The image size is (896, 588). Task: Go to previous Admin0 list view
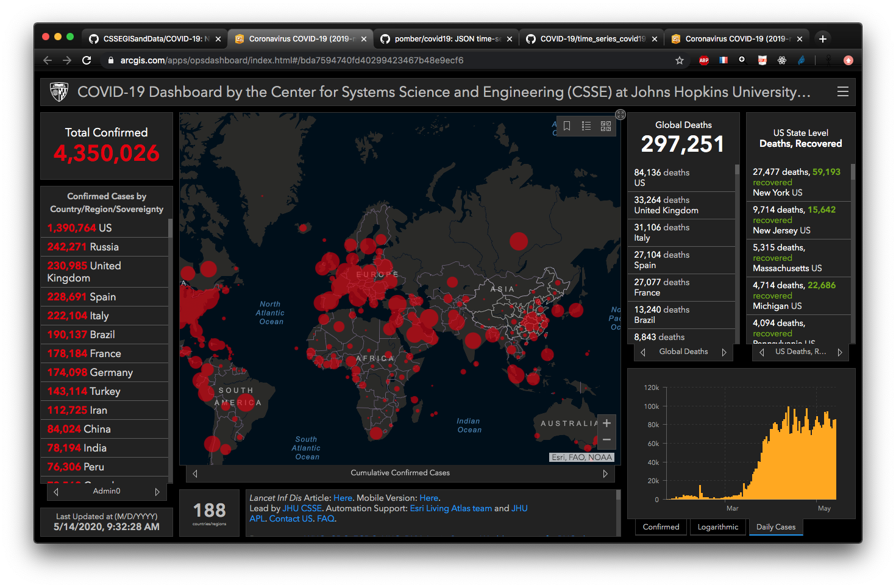(x=56, y=492)
